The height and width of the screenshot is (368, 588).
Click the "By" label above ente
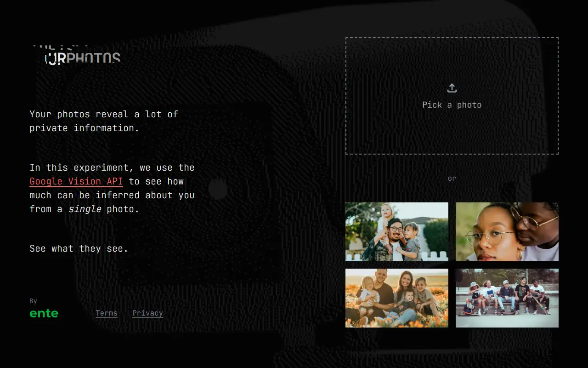point(33,301)
